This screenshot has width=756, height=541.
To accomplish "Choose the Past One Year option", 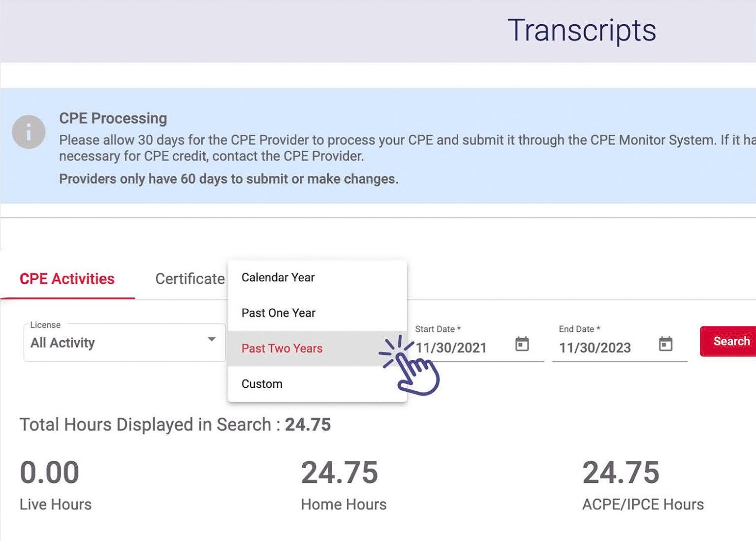I will 279,313.
